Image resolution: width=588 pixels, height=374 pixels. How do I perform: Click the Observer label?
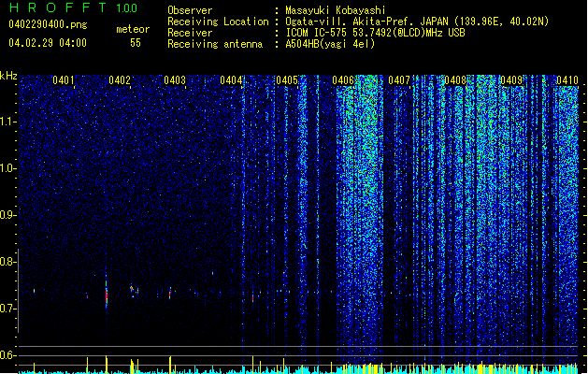click(x=190, y=10)
